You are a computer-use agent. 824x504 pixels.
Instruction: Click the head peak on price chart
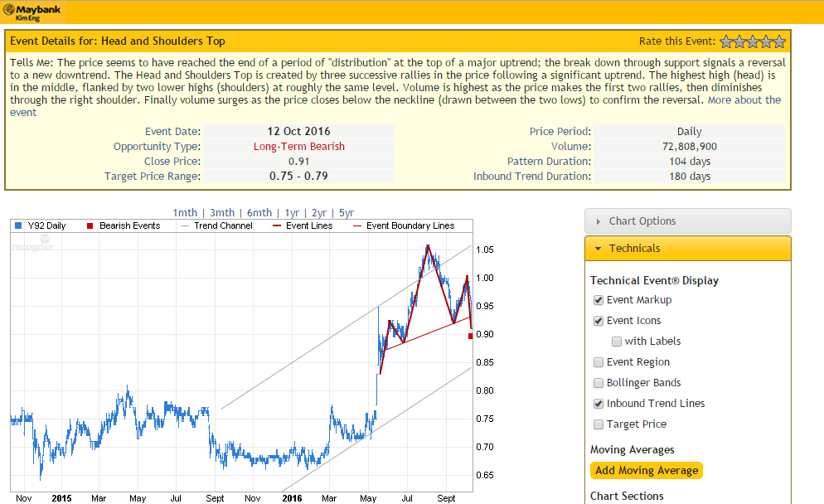[x=428, y=246]
